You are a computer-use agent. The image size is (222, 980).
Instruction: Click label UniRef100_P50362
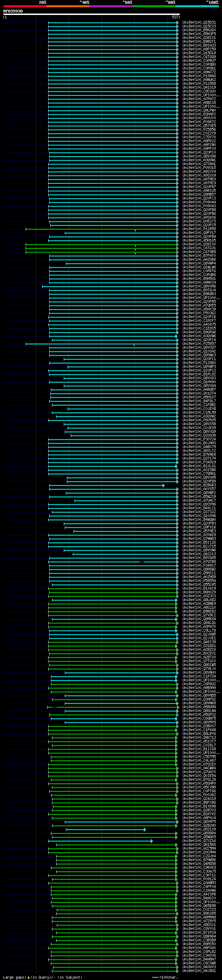[199, 313]
